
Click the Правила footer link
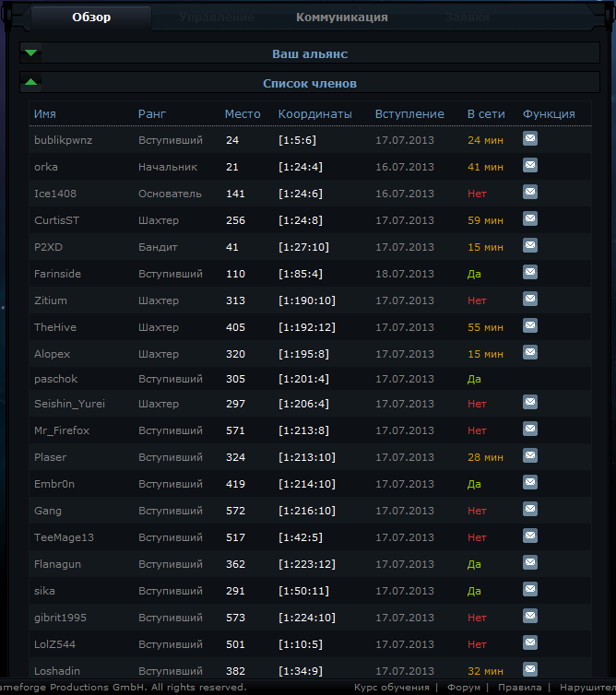point(519,688)
